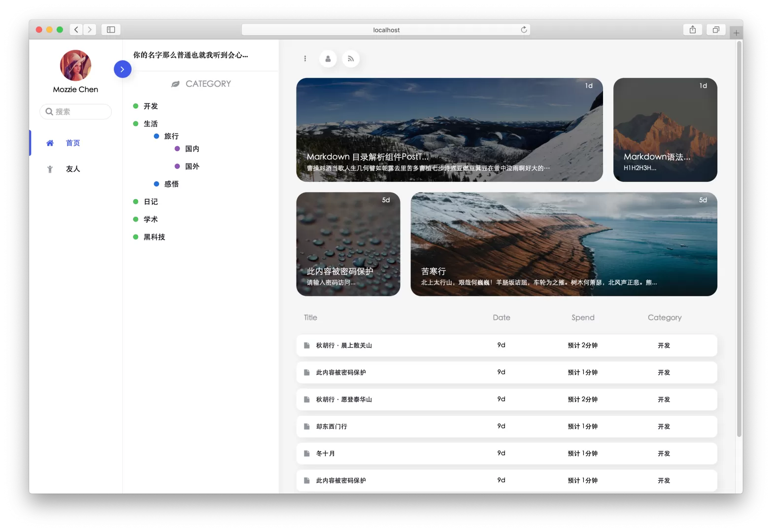Click the browser reload icon
Image resolution: width=772 pixels, height=532 pixels.
[x=524, y=30]
